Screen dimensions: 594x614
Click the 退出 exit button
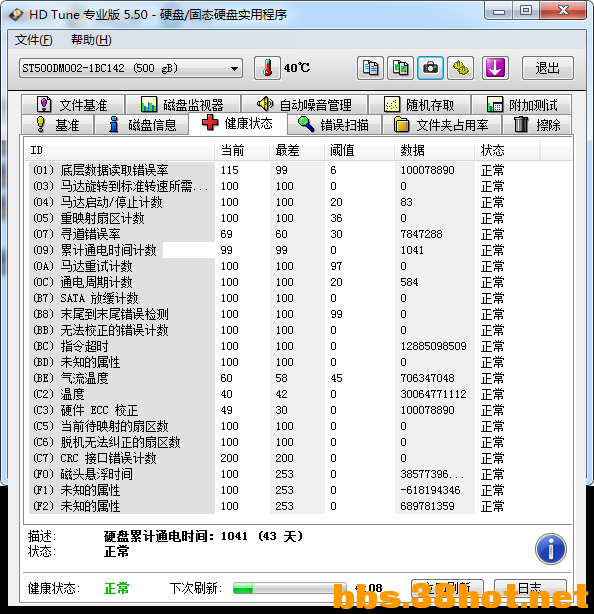pyautogui.click(x=548, y=69)
